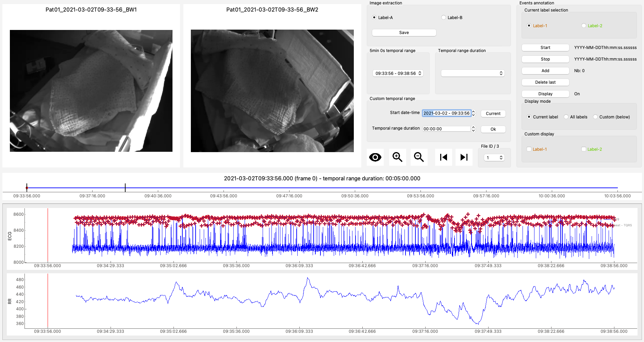
Task: Open the File ID selector
Action: tap(494, 158)
